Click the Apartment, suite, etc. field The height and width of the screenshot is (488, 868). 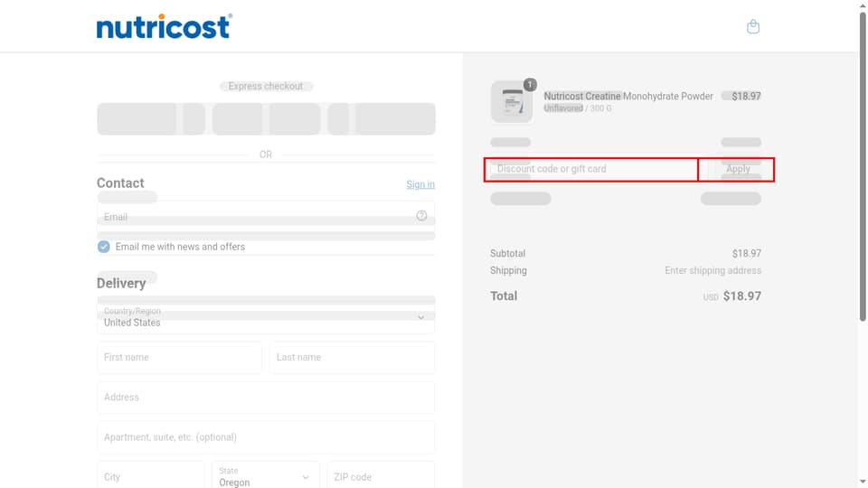point(266,437)
